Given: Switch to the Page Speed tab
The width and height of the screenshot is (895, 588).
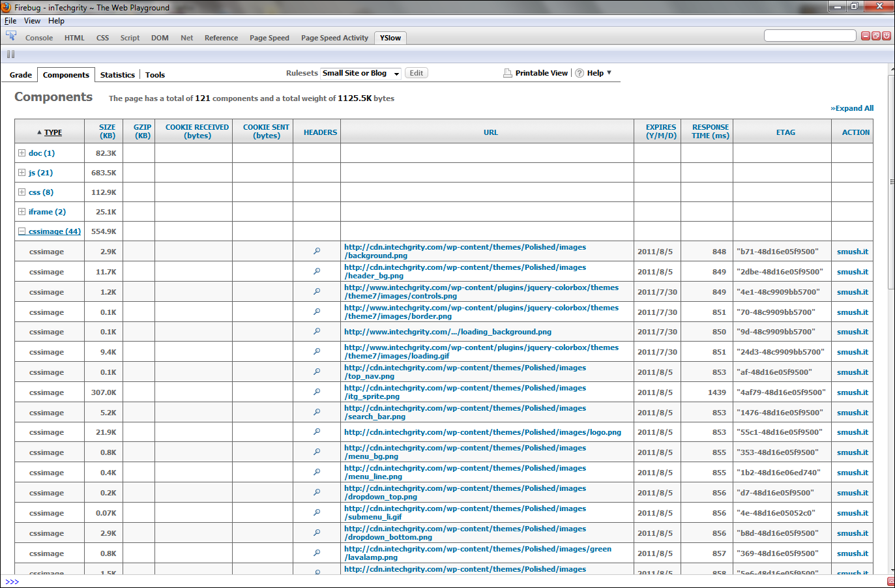Looking at the screenshot, I should click(269, 38).
